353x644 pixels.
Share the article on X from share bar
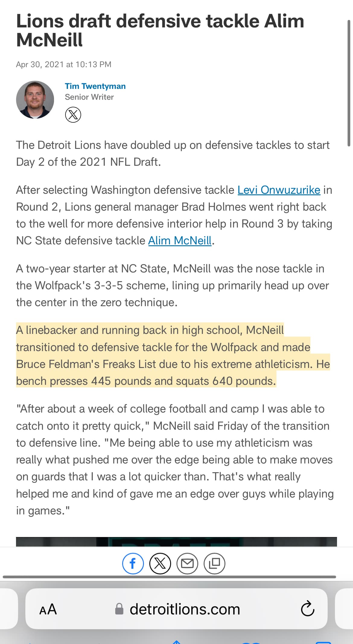pyautogui.click(x=160, y=563)
